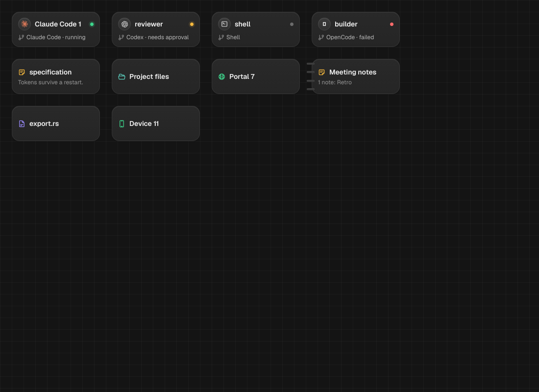Image resolution: width=539 pixels, height=392 pixels.
Task: Click the green phone icon on Device 11
Action: click(x=122, y=124)
